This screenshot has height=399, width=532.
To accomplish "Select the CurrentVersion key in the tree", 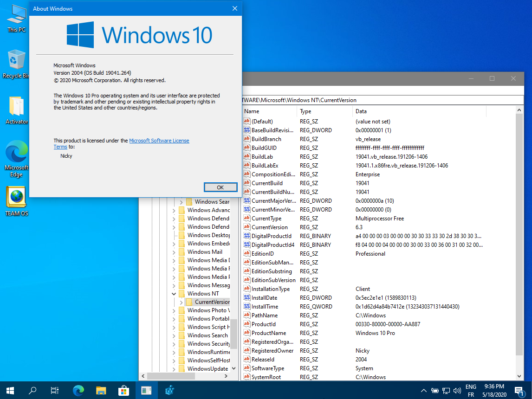I will pos(213,302).
